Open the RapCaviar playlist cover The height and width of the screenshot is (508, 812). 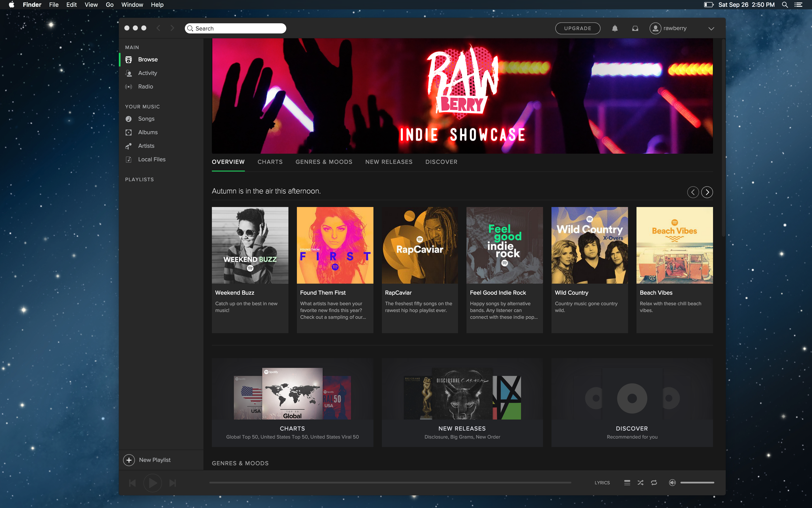click(420, 245)
